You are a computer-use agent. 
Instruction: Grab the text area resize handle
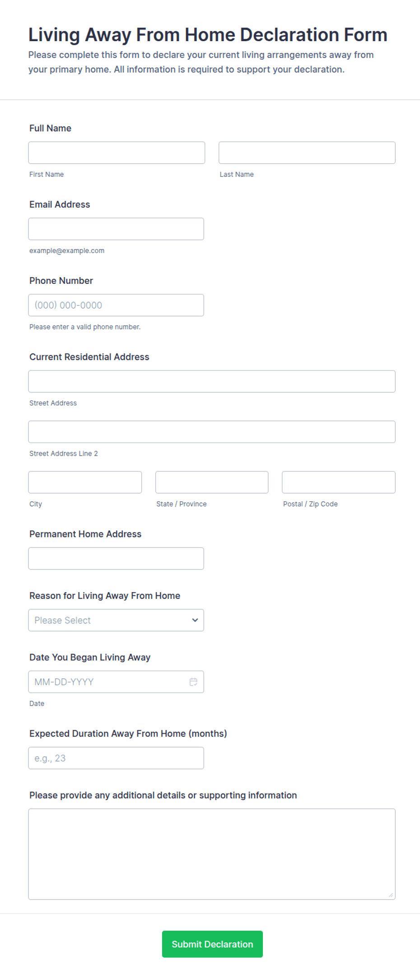tap(391, 895)
